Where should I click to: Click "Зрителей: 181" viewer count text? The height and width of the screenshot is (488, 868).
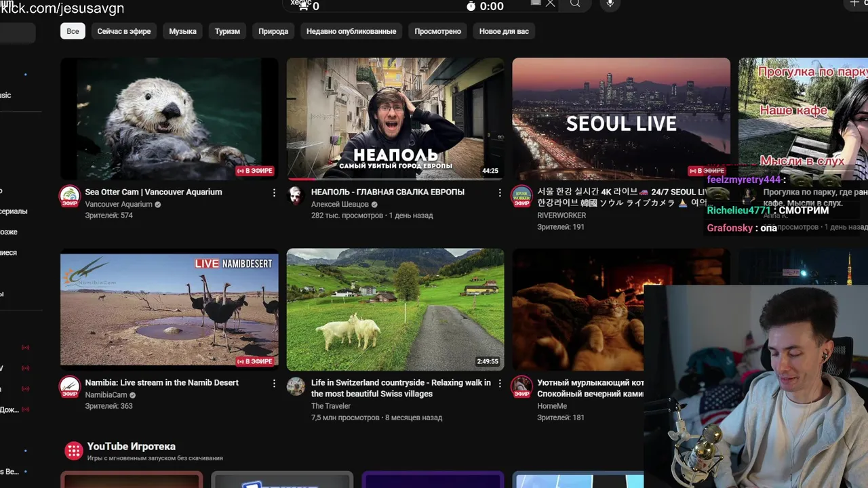[x=561, y=418]
